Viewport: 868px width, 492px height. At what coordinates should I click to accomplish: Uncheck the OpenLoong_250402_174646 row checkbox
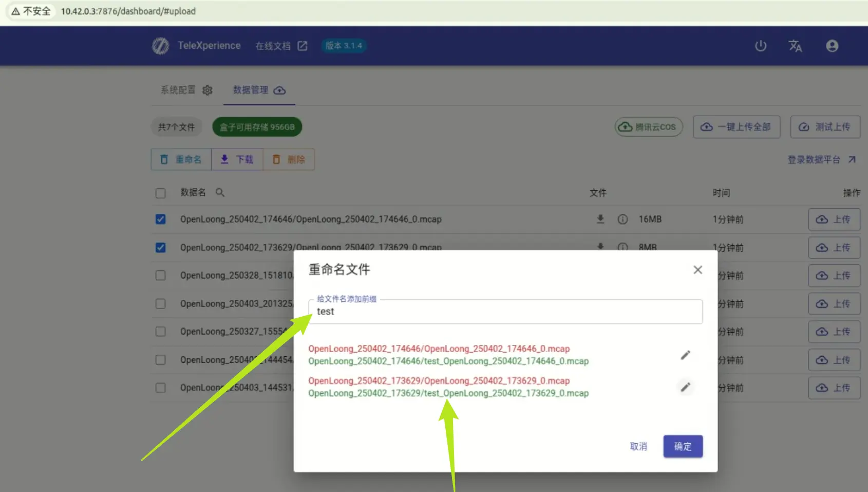tap(161, 219)
